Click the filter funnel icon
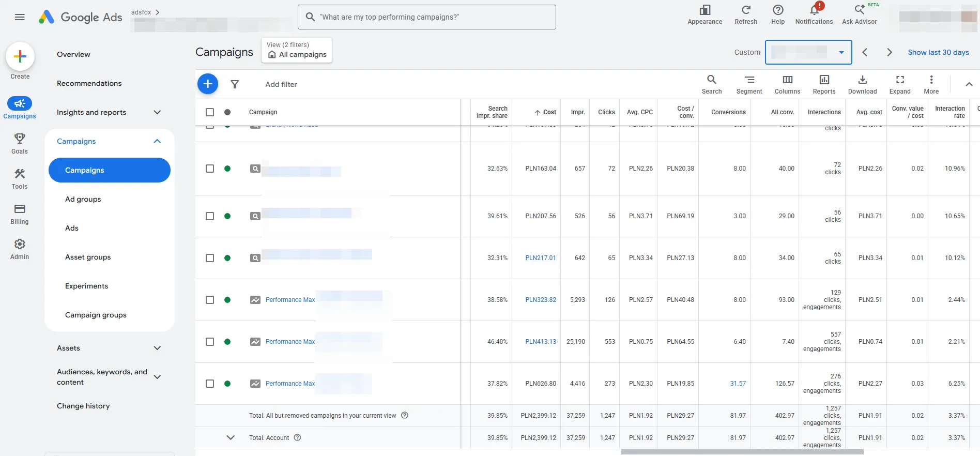Viewport: 980px width, 456px height. pyautogui.click(x=235, y=84)
